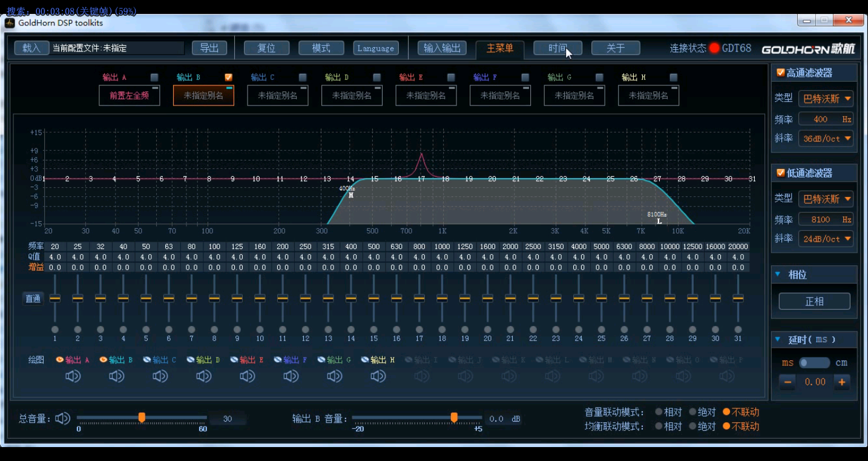Click the 载入 load button
This screenshot has height=461, width=868.
[31, 48]
